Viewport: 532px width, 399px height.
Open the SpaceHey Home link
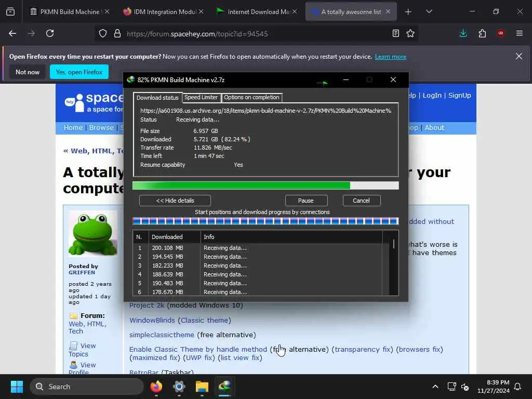tap(73, 128)
